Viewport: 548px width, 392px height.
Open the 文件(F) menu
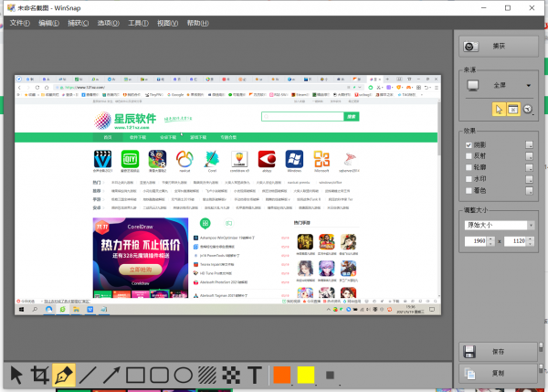(19, 23)
